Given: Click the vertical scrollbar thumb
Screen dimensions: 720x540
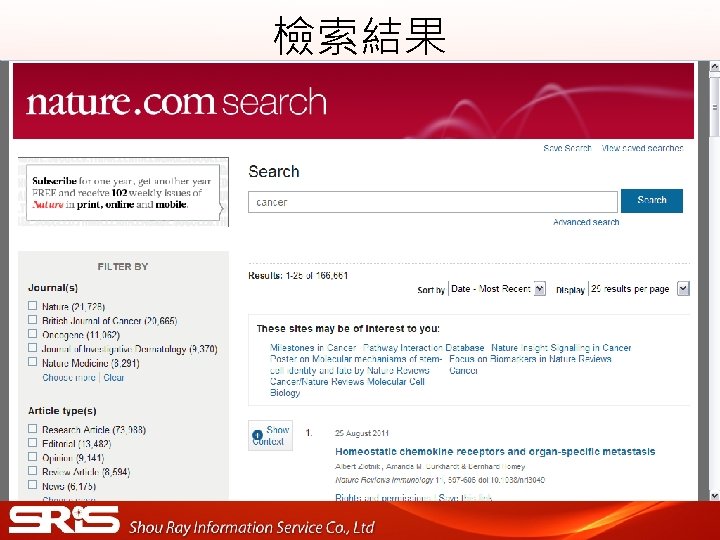Looking at the screenshot, I should pyautogui.click(x=714, y=107).
